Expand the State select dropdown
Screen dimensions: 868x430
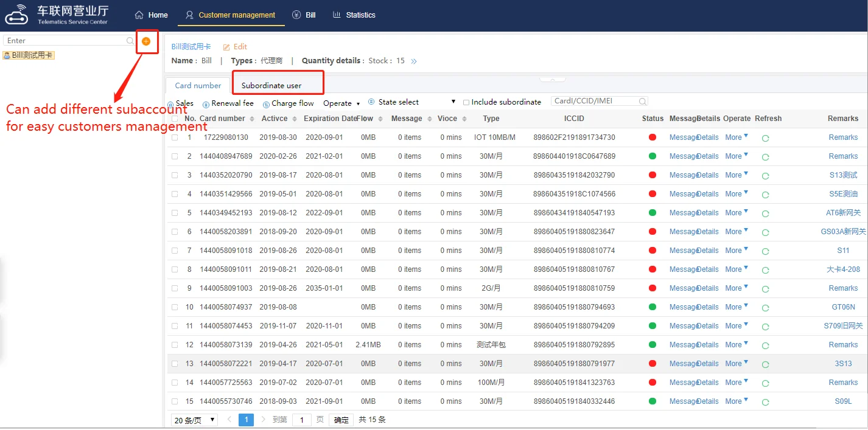pos(411,102)
